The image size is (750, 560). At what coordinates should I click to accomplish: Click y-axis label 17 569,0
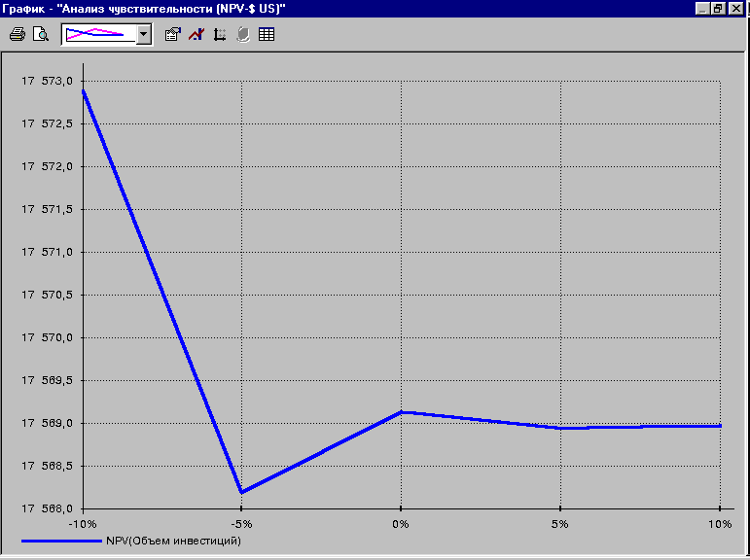(x=47, y=423)
